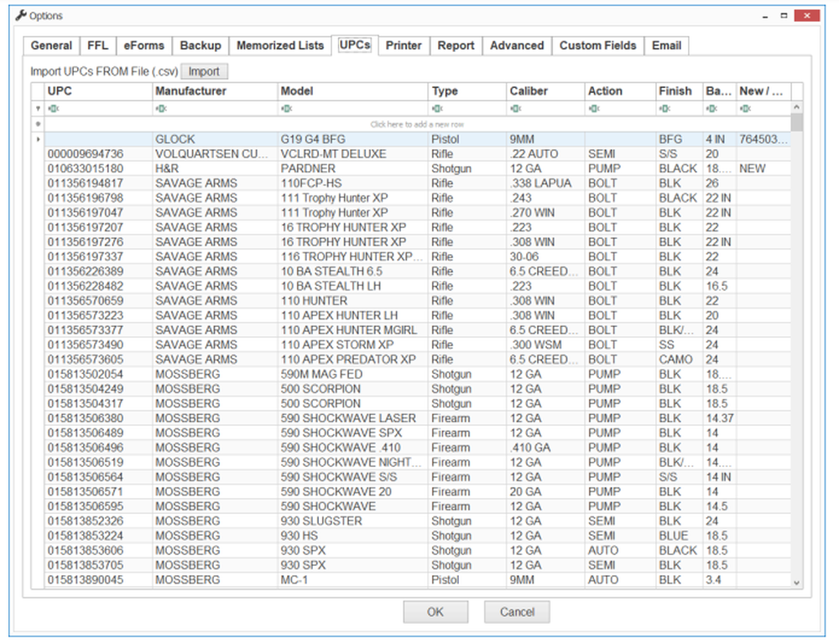Image resolution: width=839 pixels, height=644 pixels.
Task: Click UPC cell 015813890045
Action: click(x=98, y=579)
